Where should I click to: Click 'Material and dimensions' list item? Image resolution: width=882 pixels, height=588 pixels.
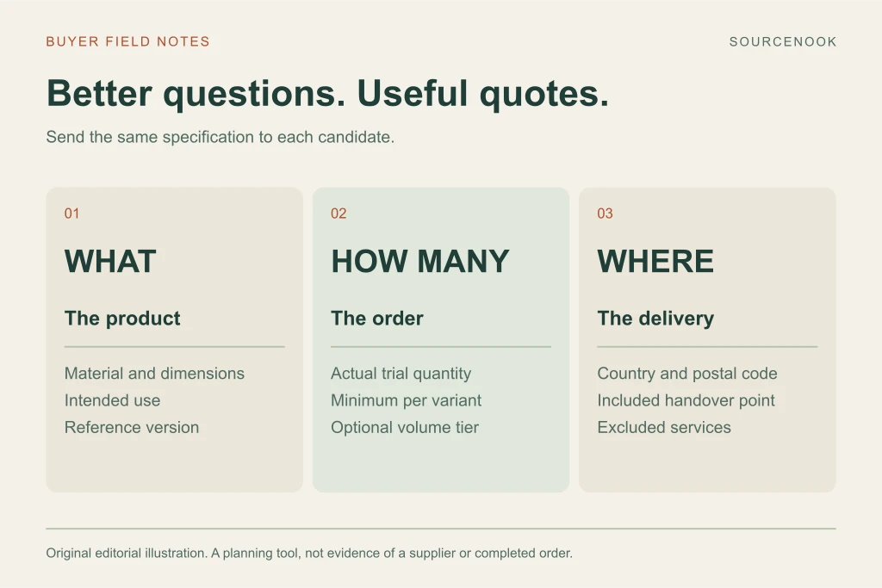(x=154, y=374)
